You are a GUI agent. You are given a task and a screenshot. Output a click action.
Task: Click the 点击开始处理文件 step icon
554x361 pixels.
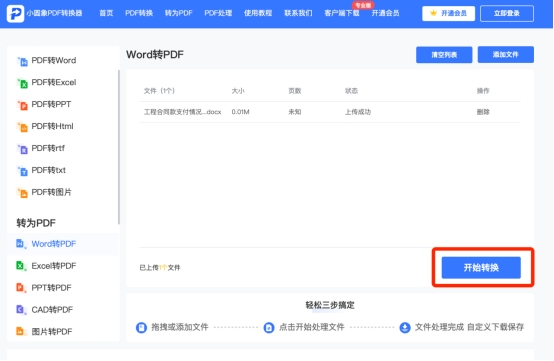click(x=269, y=327)
